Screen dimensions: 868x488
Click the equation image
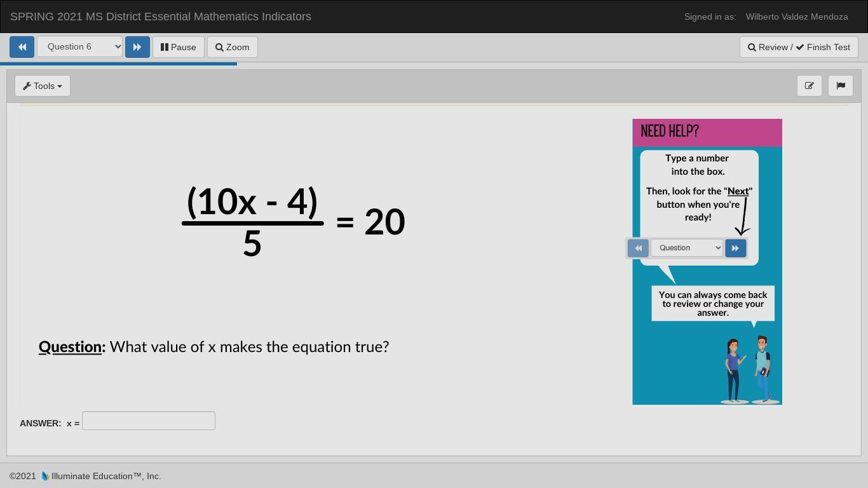click(x=294, y=221)
